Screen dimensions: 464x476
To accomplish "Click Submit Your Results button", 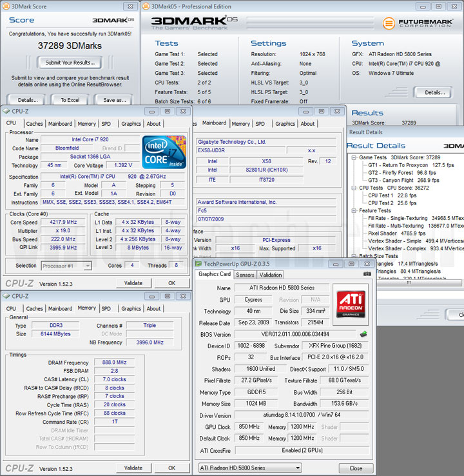I will coord(70,63).
